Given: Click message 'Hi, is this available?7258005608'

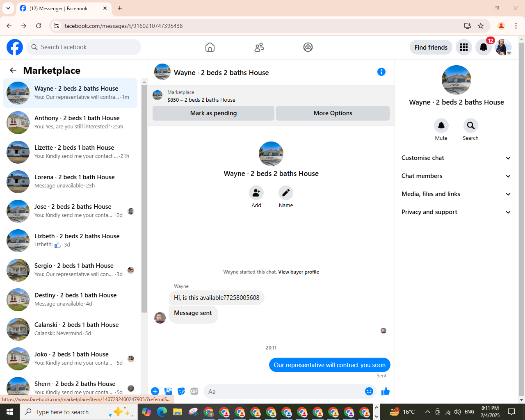Looking at the screenshot, I should coord(217,298).
